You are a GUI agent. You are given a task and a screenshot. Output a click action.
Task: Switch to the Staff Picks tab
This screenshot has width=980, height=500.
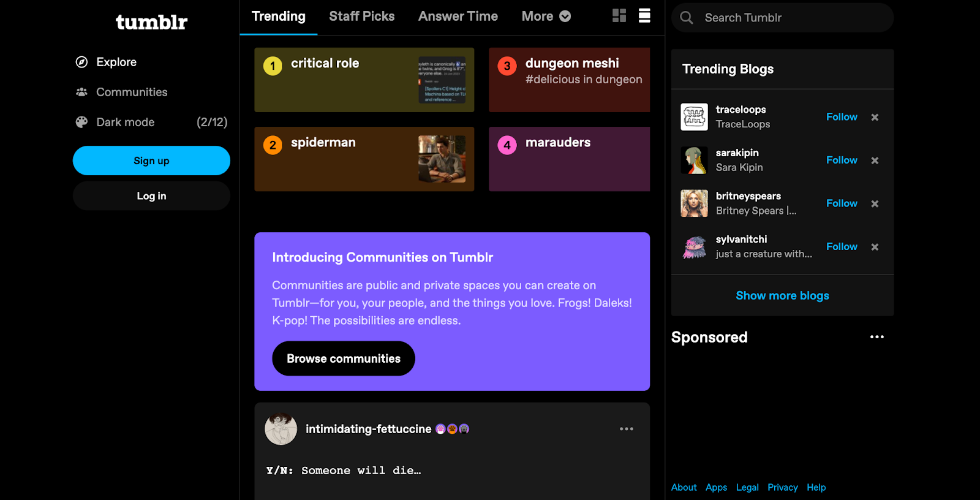pos(362,17)
